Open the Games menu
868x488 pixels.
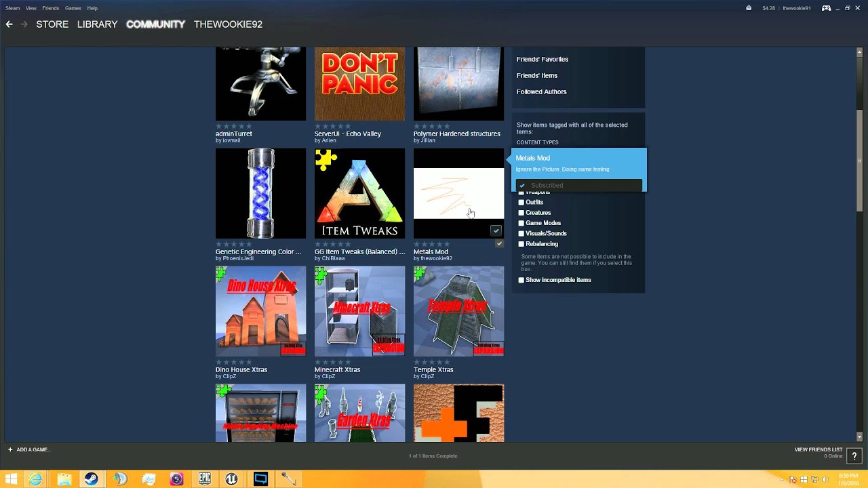(x=73, y=8)
